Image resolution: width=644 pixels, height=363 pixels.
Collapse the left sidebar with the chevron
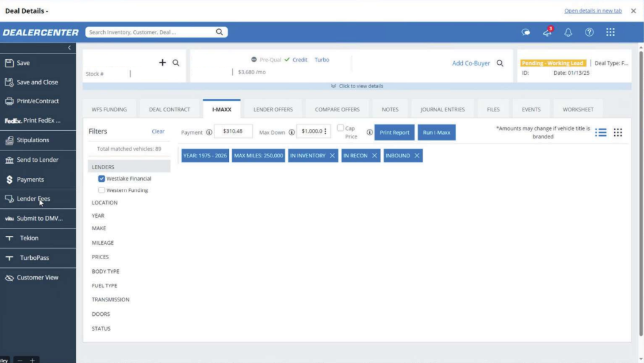click(69, 48)
